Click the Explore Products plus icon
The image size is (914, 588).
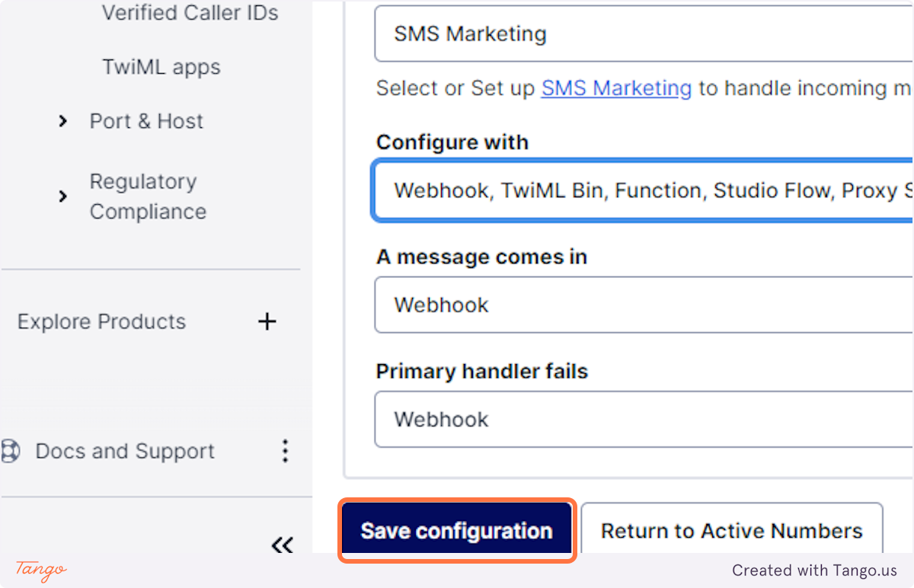pyautogui.click(x=267, y=321)
